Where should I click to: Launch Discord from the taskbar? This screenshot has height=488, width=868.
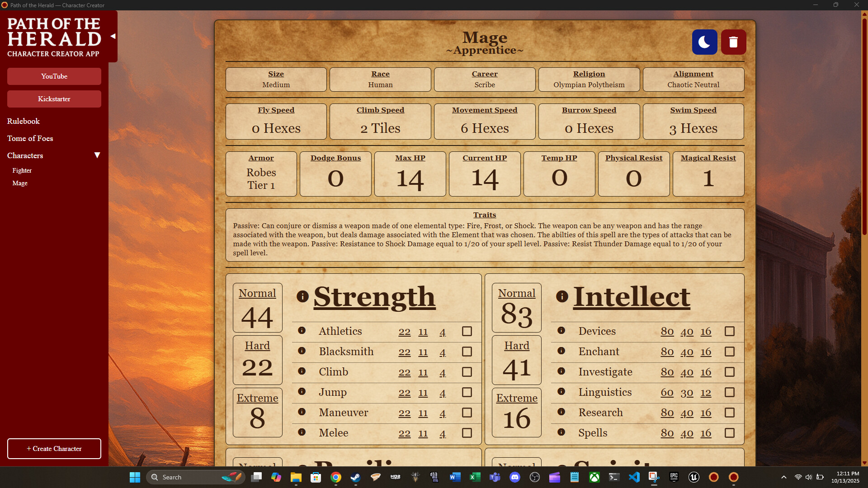515,477
